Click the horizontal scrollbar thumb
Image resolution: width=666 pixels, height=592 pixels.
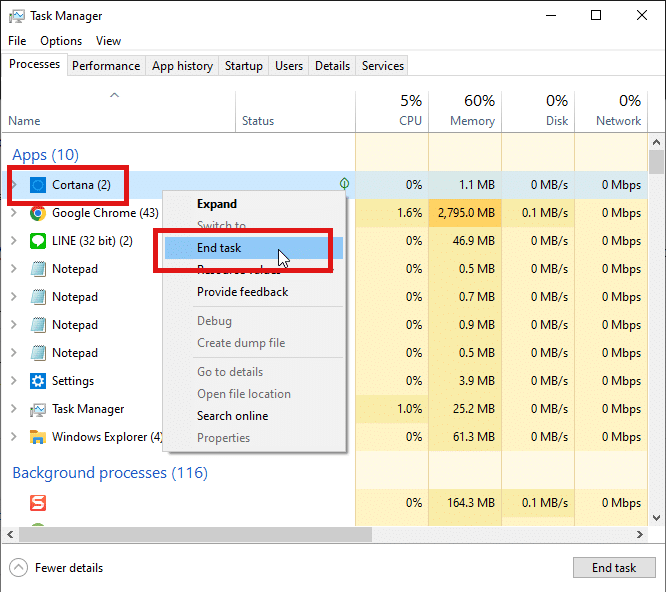point(195,535)
